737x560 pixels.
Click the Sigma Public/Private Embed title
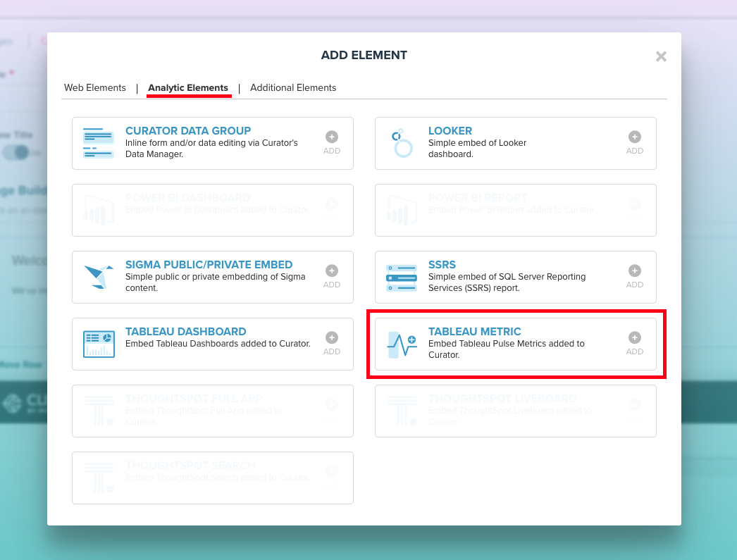(209, 264)
